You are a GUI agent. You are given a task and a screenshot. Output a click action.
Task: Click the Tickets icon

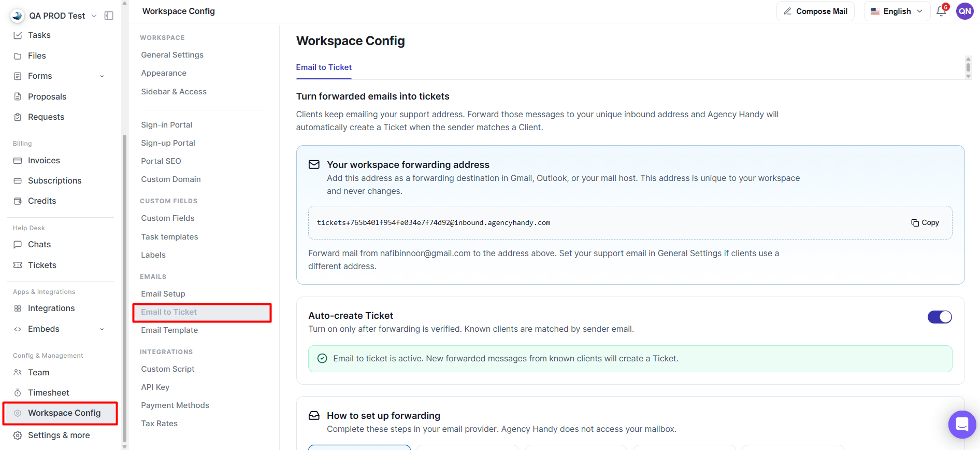click(x=18, y=265)
